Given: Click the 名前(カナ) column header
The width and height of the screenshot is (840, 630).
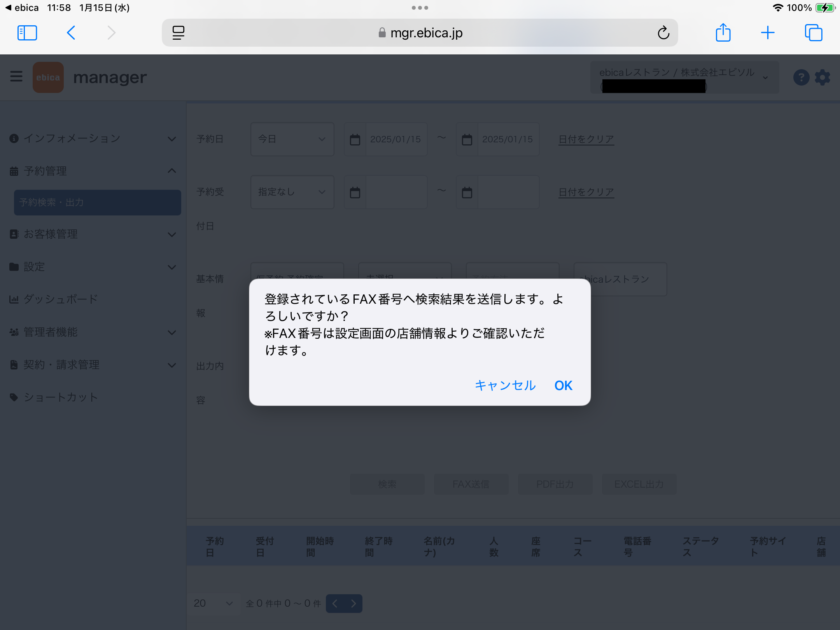Looking at the screenshot, I should click(x=439, y=546).
